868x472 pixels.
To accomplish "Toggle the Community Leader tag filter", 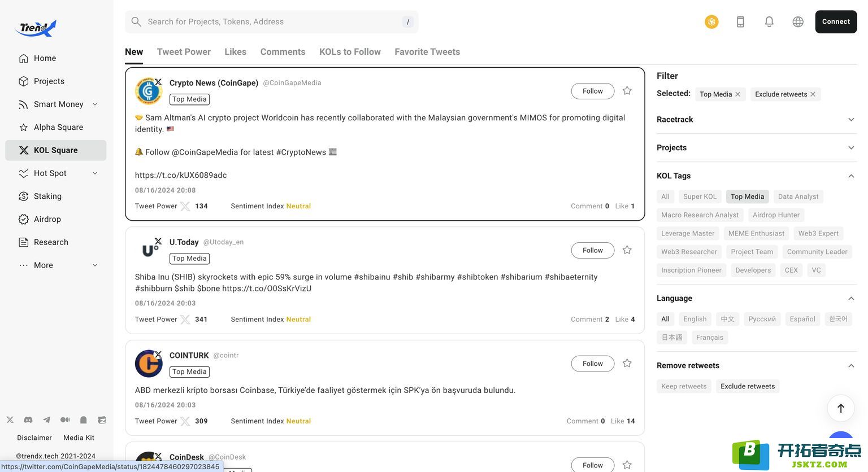I will [x=817, y=252].
